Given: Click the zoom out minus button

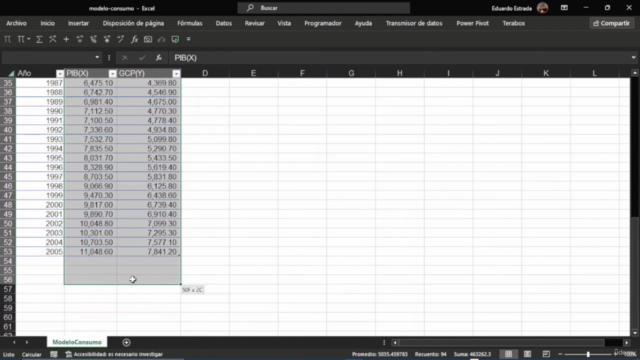Looking at the screenshot, I should pyautogui.click(x=560, y=354).
